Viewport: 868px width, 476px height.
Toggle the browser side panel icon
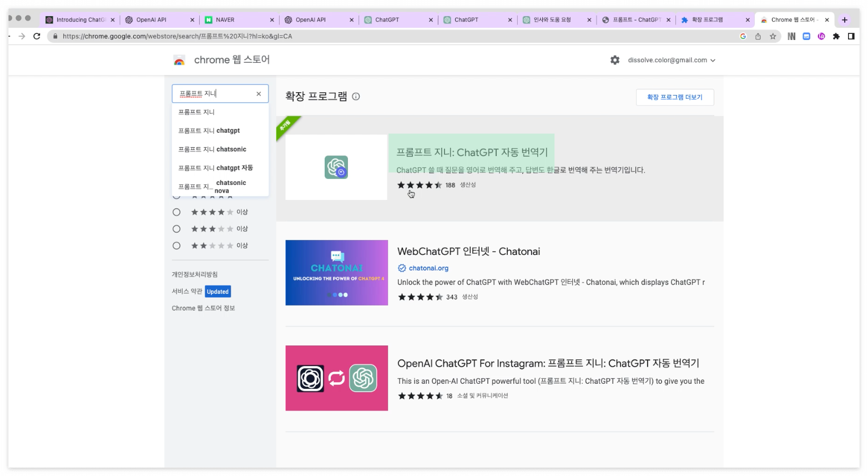pos(851,36)
